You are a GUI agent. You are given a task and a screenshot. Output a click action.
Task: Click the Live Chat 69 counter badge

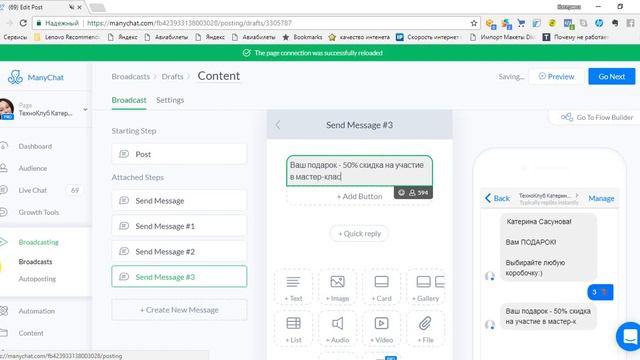coord(75,190)
